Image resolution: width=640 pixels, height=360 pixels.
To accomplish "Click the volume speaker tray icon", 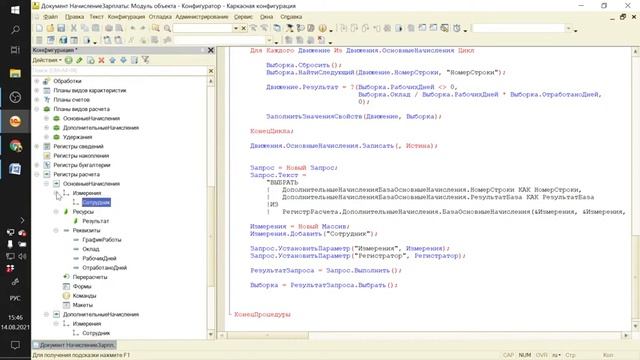I will [x=22, y=256].
